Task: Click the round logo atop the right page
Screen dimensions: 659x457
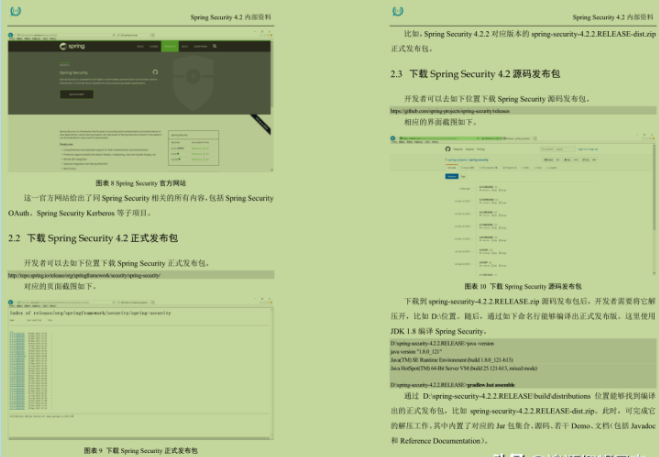Action: point(398,11)
